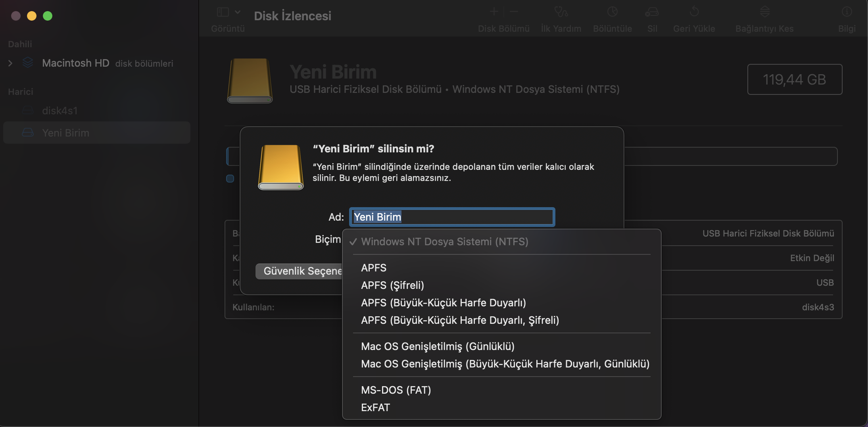Open the Görüntü dropdown chevron
This screenshot has width=868, height=427.
click(x=238, y=12)
